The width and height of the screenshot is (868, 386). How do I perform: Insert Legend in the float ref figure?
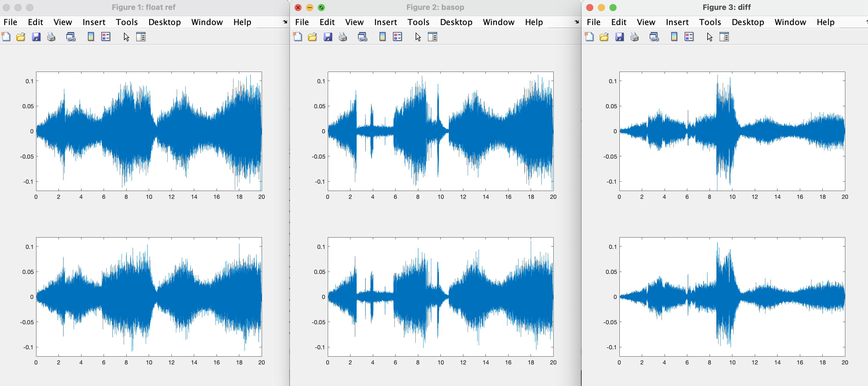click(x=106, y=37)
